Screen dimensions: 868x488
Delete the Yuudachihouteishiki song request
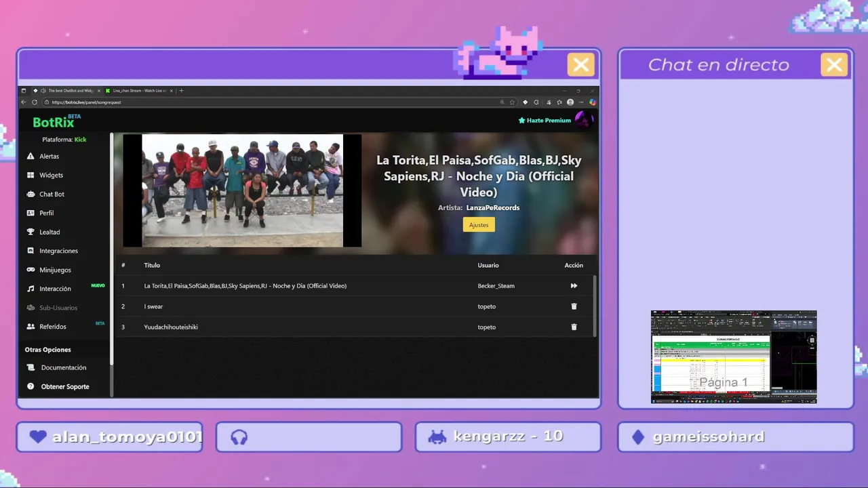pos(574,327)
